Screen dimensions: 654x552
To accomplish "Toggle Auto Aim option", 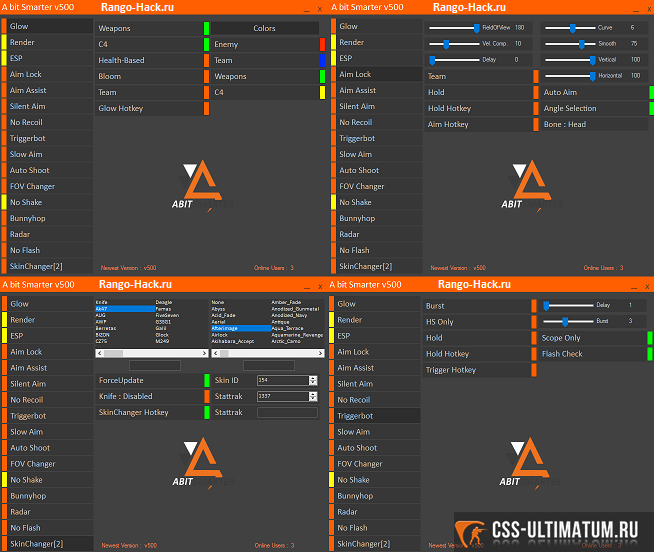I will (597, 93).
